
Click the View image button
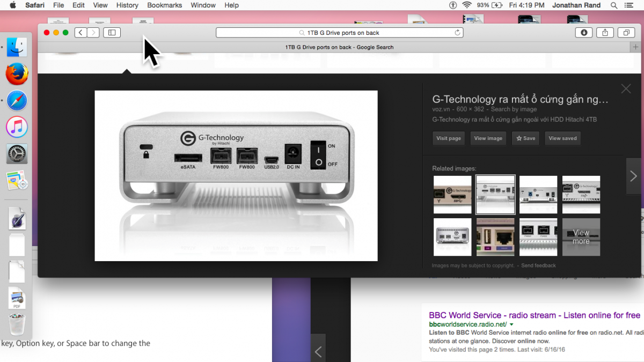[488, 138]
